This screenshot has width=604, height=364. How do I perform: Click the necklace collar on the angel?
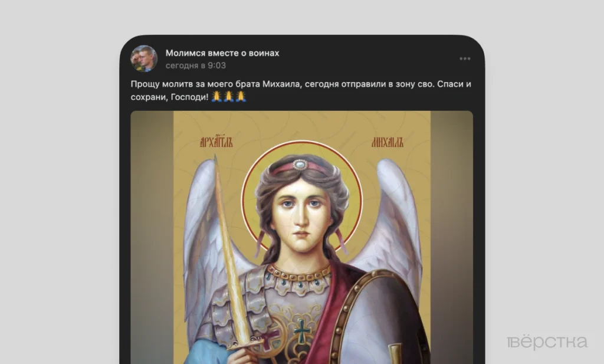[x=299, y=274]
